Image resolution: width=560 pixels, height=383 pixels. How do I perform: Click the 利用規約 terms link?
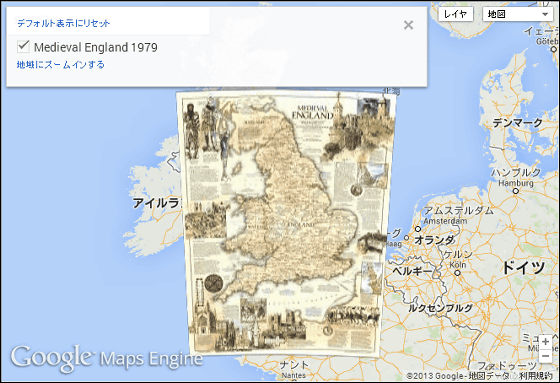click(x=536, y=375)
